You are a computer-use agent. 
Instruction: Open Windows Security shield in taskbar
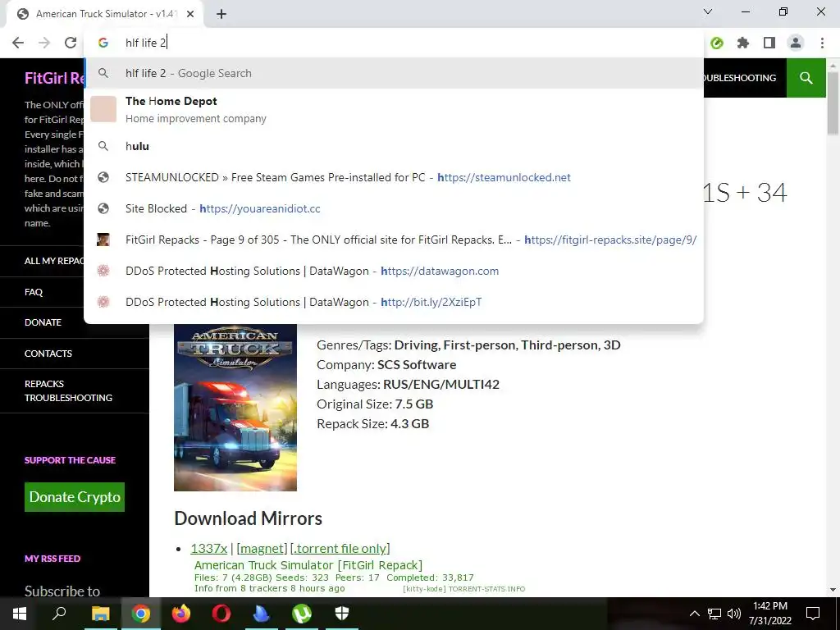click(x=342, y=614)
